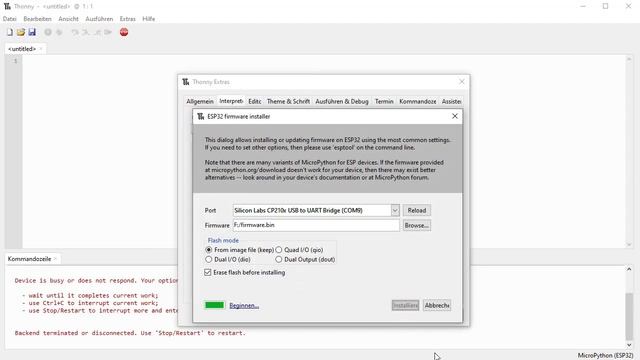Screen dimensions: 640x360
Task: Close the Kommandozeile shell tab
Action: (56, 259)
